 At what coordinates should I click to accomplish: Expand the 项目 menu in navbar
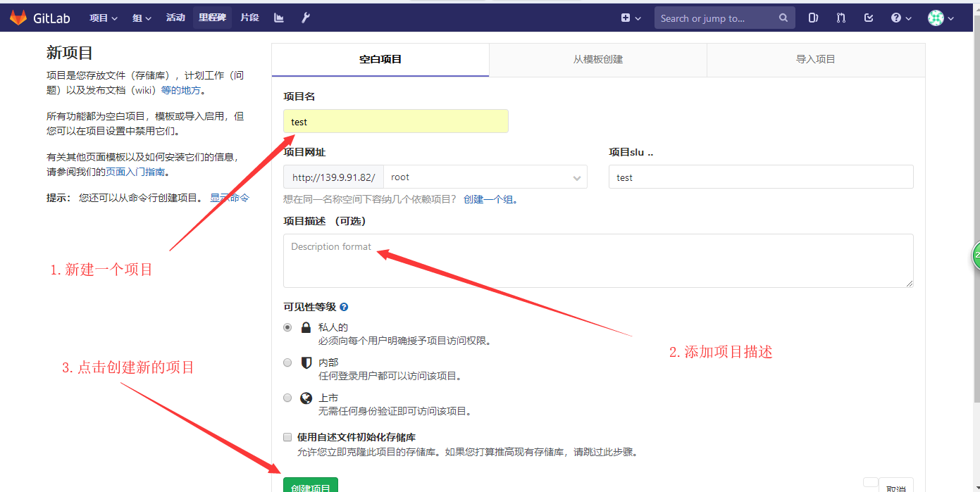click(104, 18)
